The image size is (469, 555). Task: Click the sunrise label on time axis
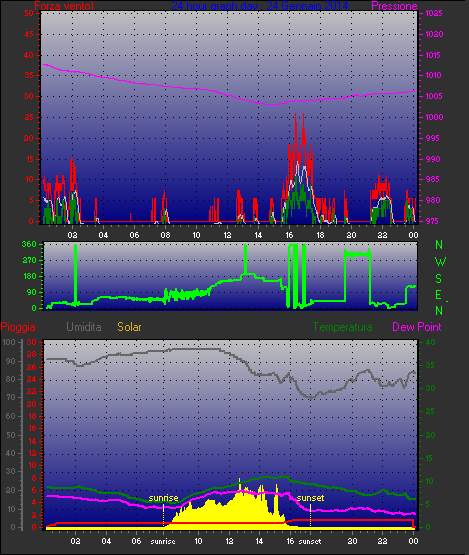point(163,541)
